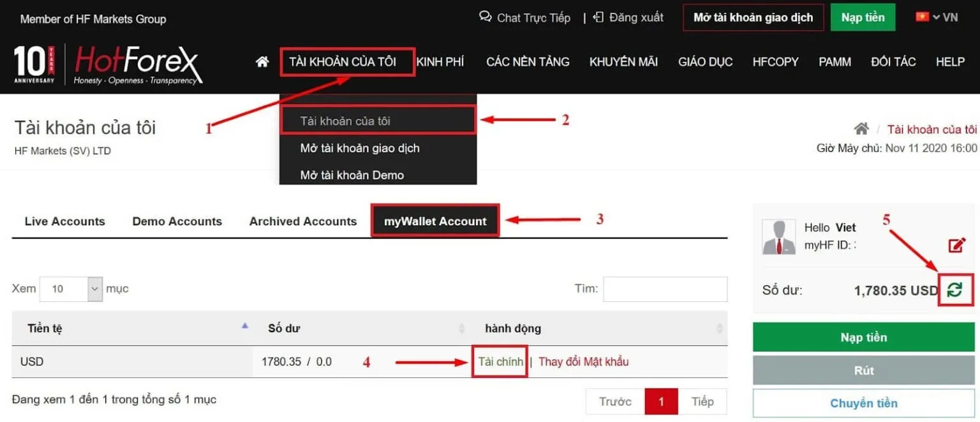The height and width of the screenshot is (422, 980).
Task: Click the Chuyển tiền button
Action: (x=863, y=403)
